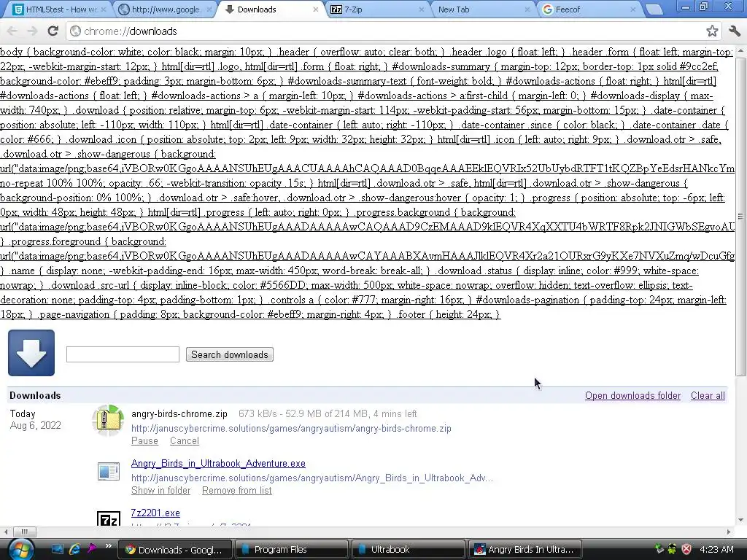Close the Feecof tab

pos(632,9)
